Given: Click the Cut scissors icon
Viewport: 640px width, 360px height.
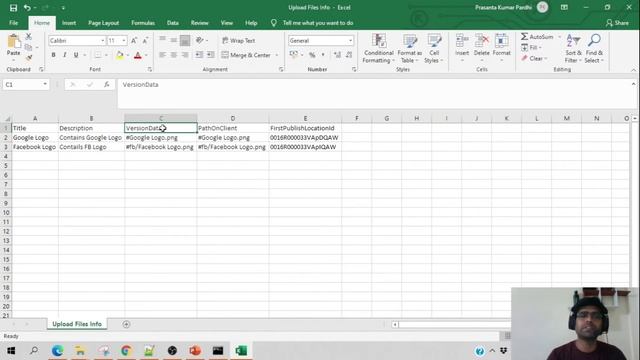Looking at the screenshot, I should [x=29, y=37].
